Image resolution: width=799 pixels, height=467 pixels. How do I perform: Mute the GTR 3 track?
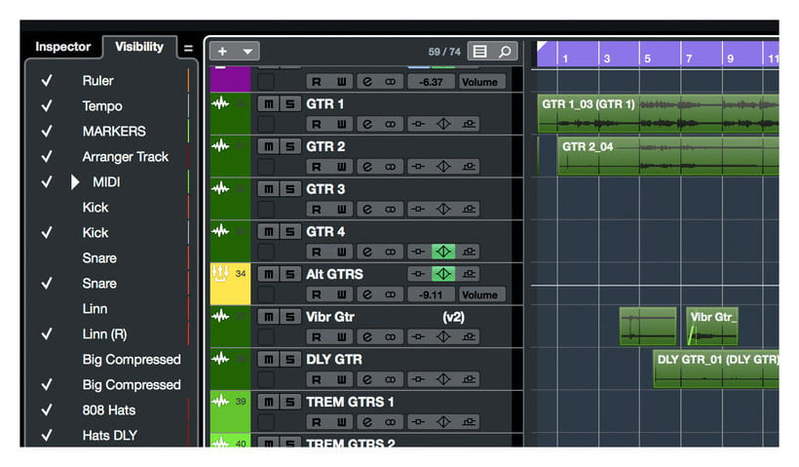[x=269, y=189]
